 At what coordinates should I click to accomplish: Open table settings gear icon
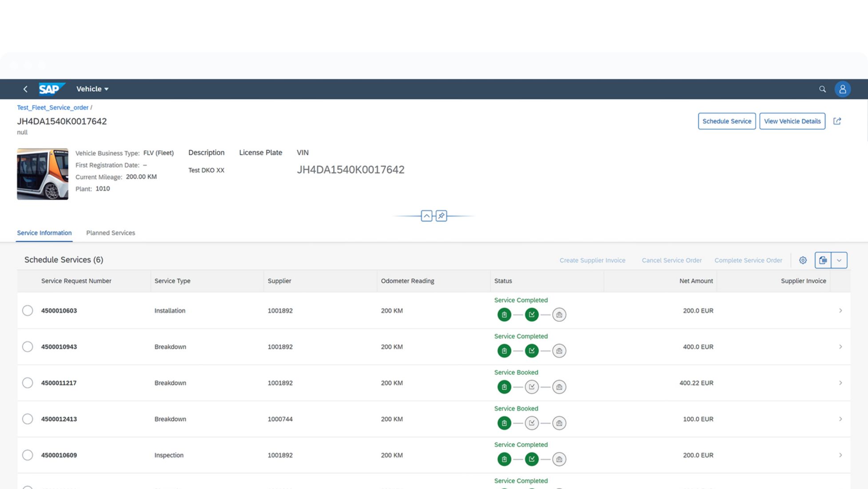(x=803, y=260)
